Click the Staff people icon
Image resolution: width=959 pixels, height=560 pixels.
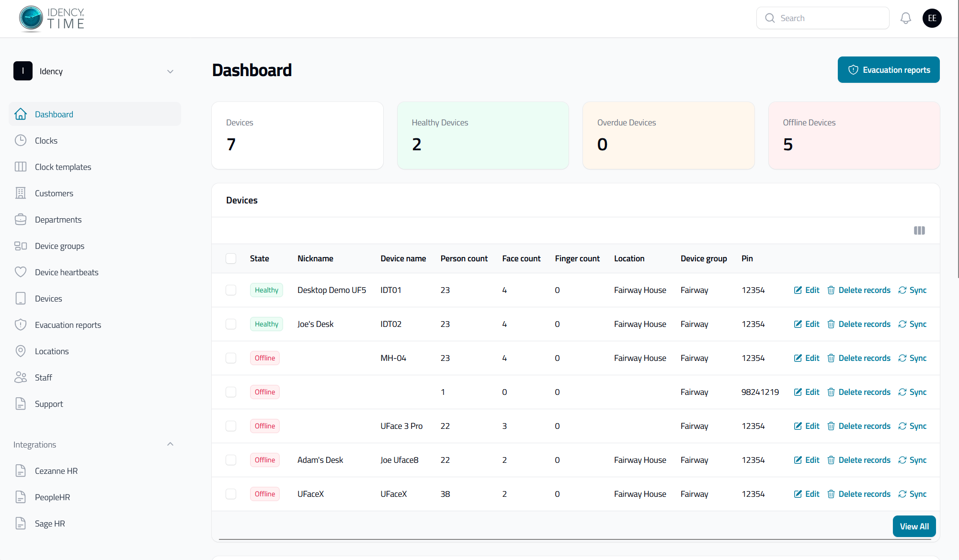pos(21,378)
